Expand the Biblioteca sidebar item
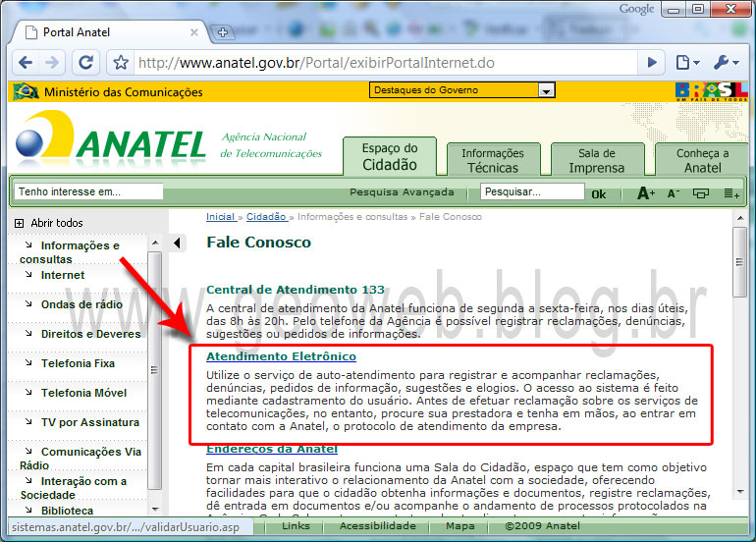 pos(67,511)
